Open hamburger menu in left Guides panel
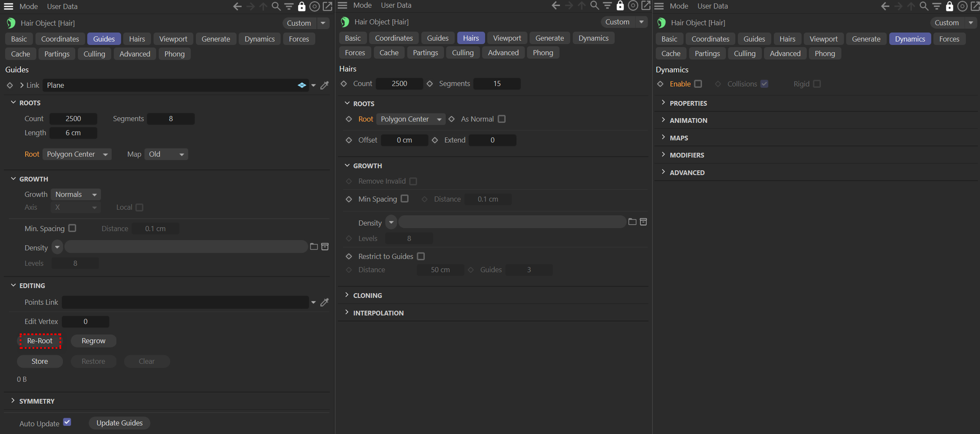The height and width of the screenshot is (434, 980). tap(8, 6)
